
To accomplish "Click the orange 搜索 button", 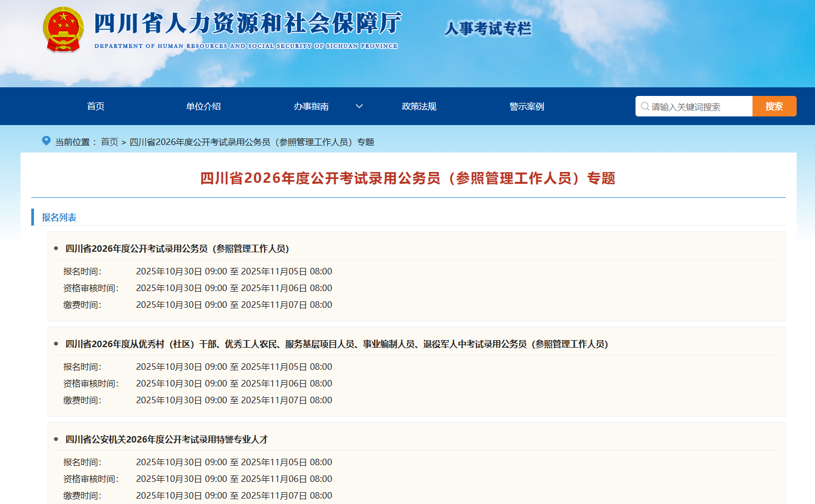I will point(774,106).
